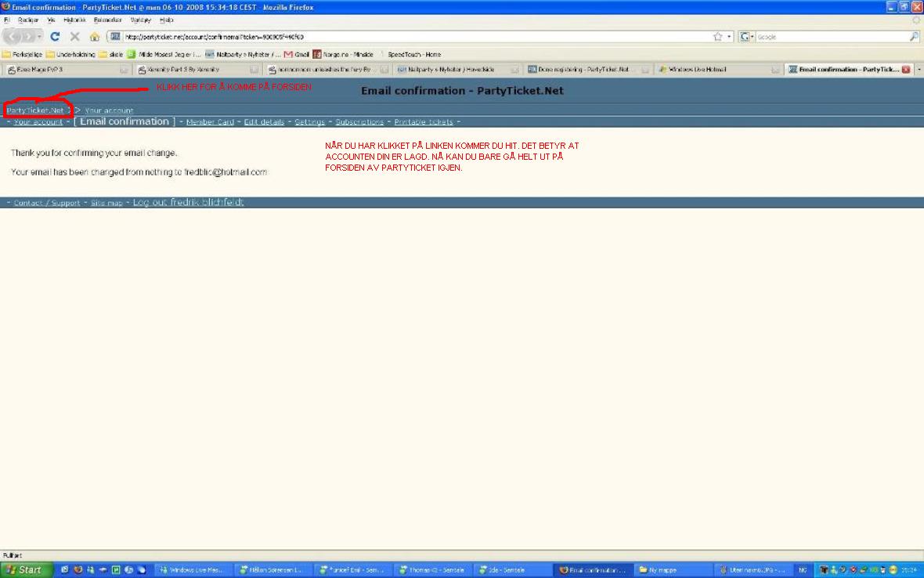Click the first Quick Launch icon beside Start
This screenshot has width=924, height=578.
(64, 569)
